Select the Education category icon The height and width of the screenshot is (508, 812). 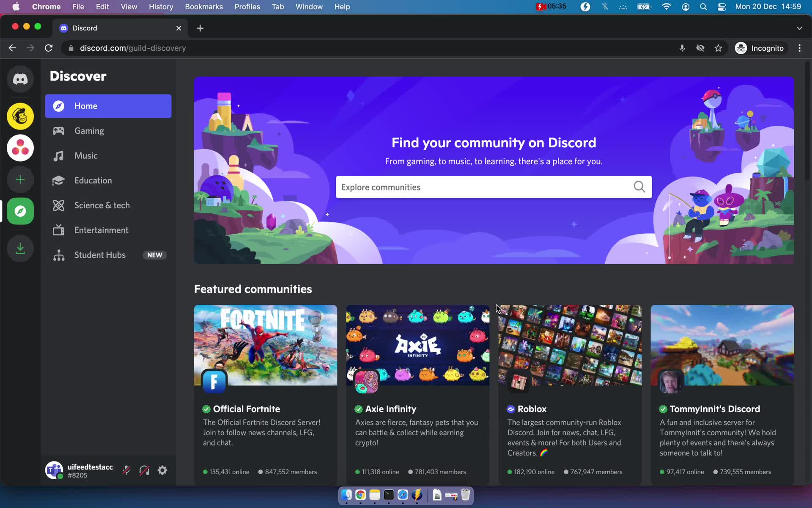coord(58,180)
